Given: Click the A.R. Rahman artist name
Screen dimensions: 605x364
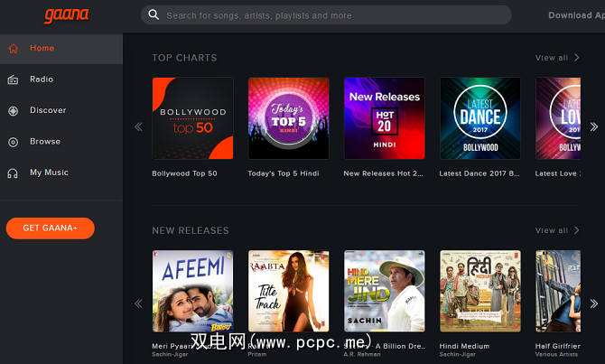Looking at the screenshot, I should [x=362, y=354].
